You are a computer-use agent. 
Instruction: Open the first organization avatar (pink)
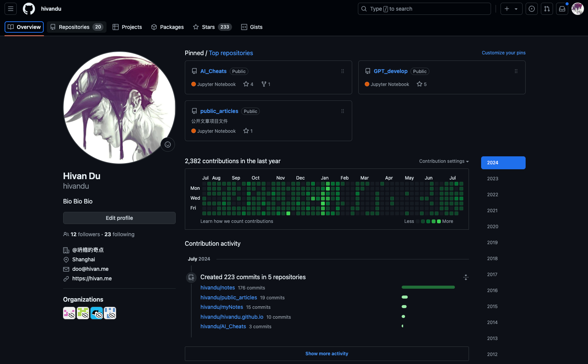click(x=69, y=313)
